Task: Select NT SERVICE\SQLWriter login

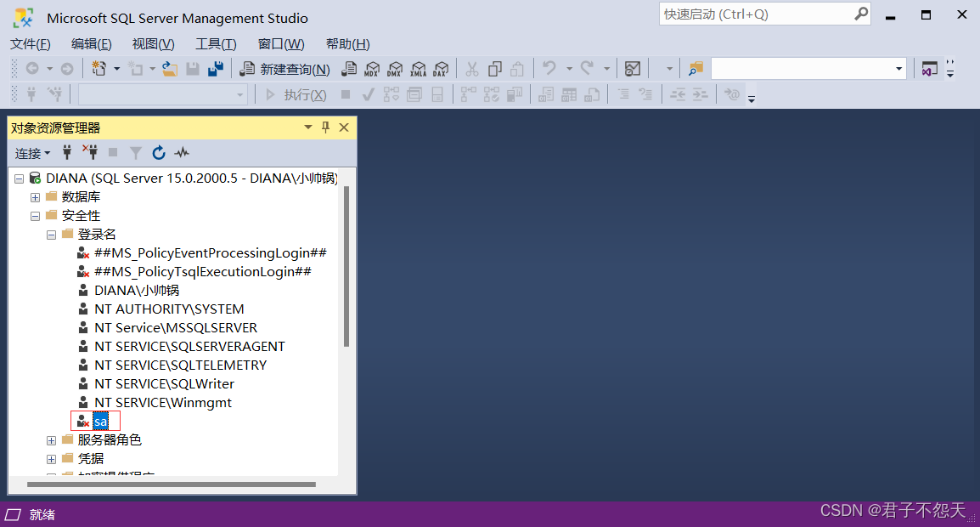Action: [164, 384]
